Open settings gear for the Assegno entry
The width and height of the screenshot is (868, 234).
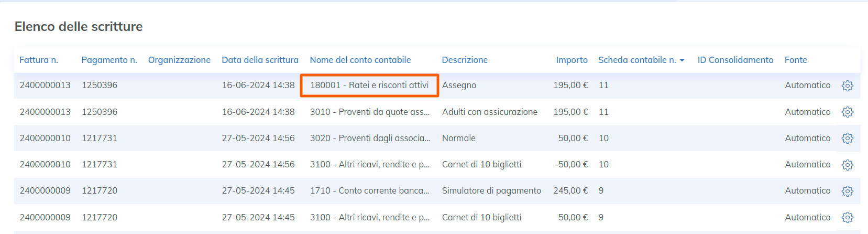point(847,86)
